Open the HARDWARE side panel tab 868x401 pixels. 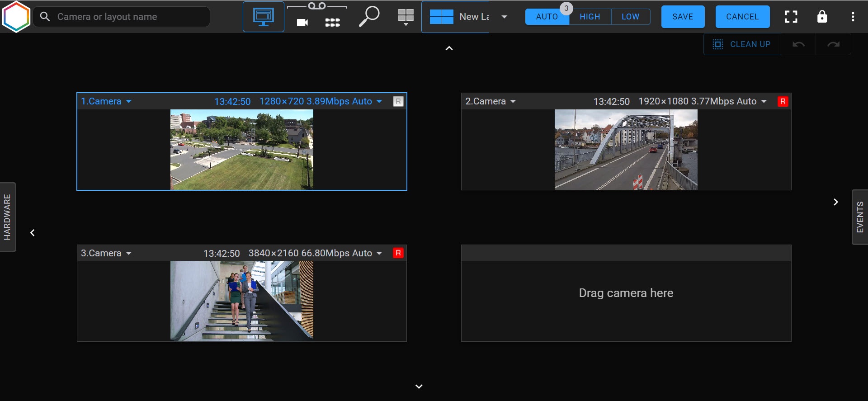[8, 217]
